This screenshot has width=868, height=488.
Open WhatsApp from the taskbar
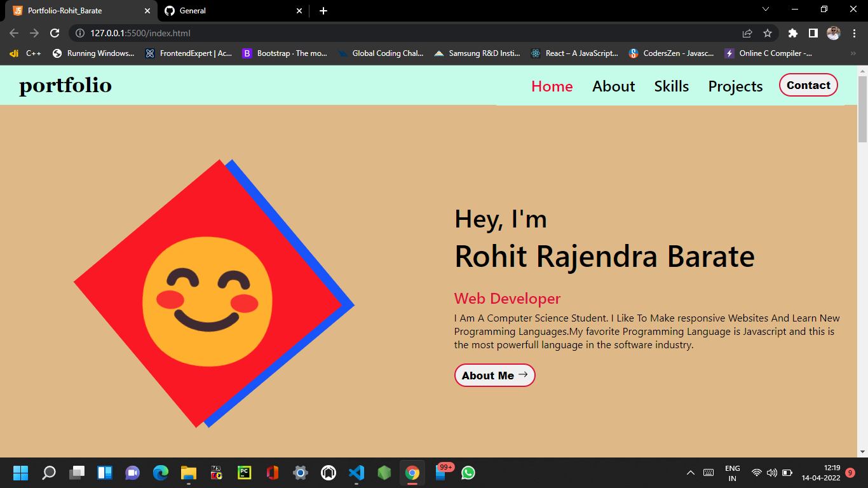click(468, 473)
